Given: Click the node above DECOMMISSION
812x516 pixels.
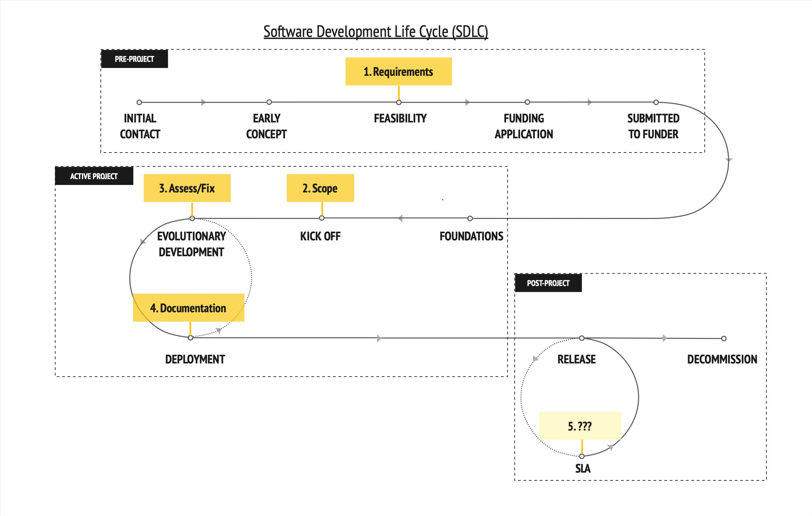Looking at the screenshot, I should coord(724,338).
